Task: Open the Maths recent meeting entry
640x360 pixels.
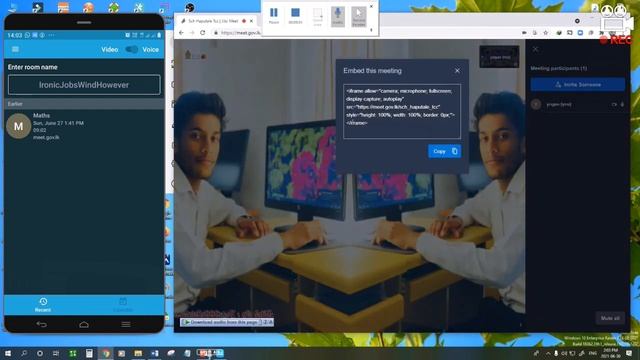Action: (x=84, y=126)
